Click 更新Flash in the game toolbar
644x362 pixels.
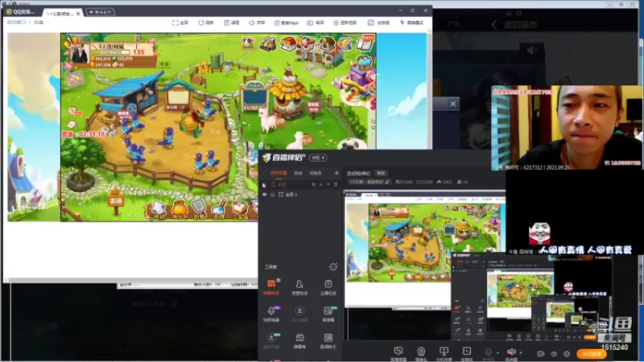287,23
